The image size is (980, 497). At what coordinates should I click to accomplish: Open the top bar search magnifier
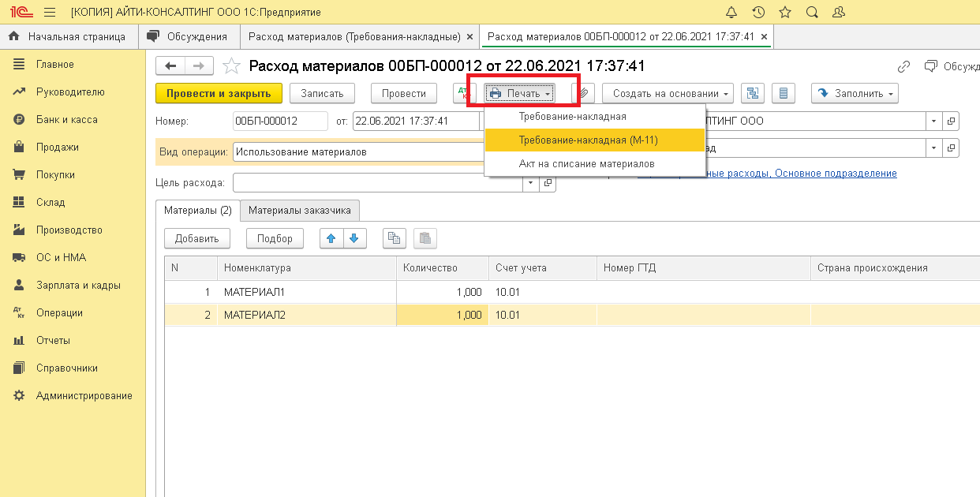[812, 12]
